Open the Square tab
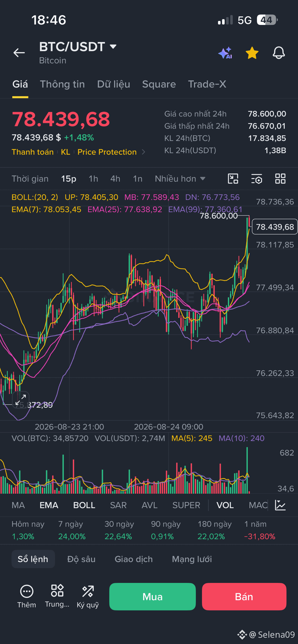 [x=159, y=84]
